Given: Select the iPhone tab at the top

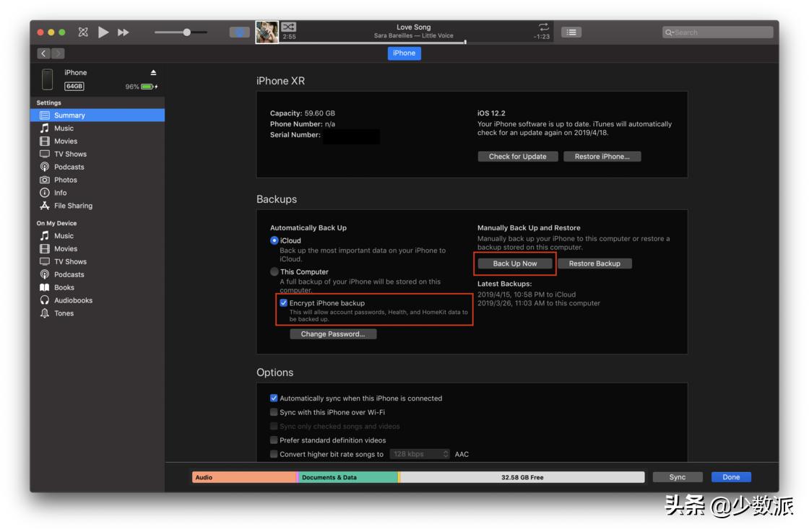Looking at the screenshot, I should (404, 53).
